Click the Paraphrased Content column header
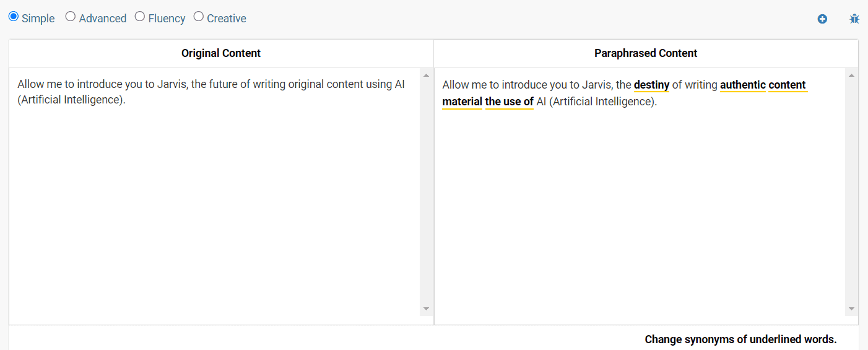 click(646, 53)
